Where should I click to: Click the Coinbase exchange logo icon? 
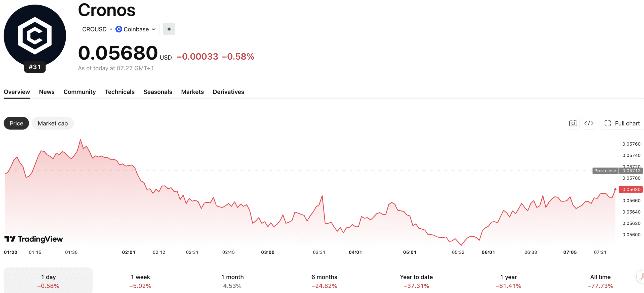(x=119, y=29)
